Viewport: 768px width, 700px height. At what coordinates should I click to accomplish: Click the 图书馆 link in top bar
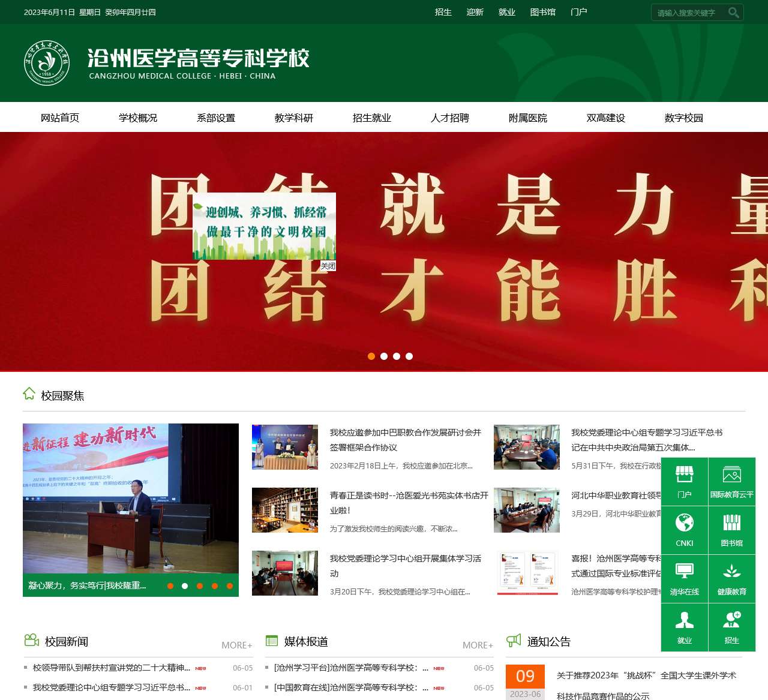[x=543, y=12]
